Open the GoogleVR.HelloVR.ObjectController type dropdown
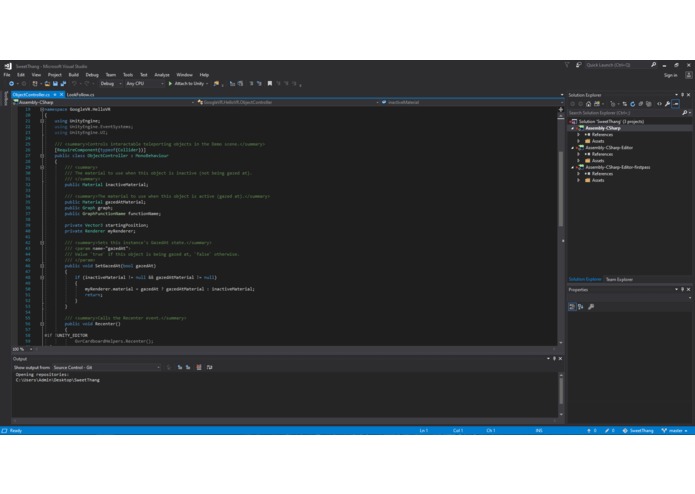 (288, 102)
